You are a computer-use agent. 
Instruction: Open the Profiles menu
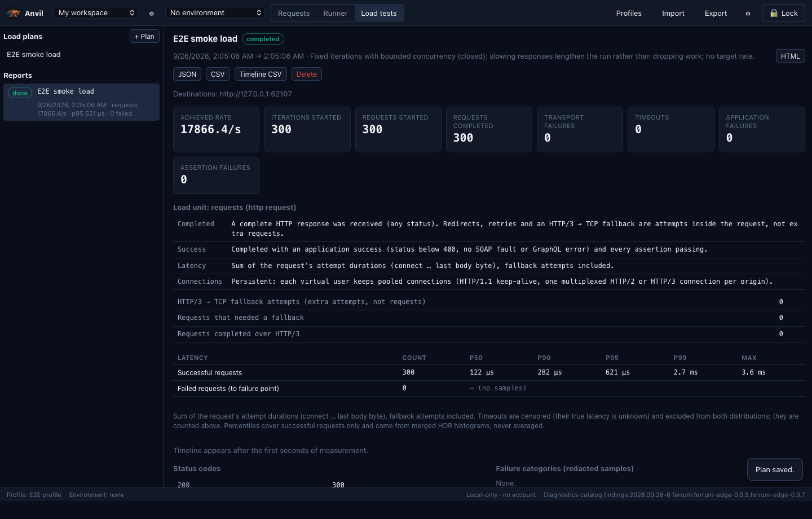pos(629,13)
